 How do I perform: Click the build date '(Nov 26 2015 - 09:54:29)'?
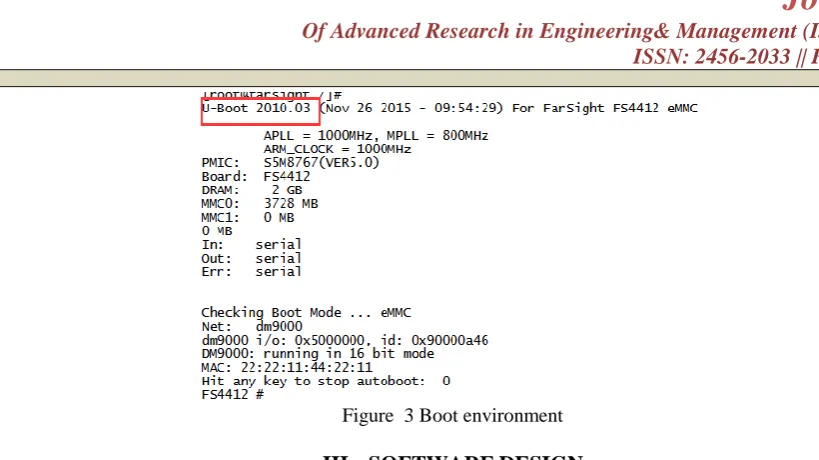coord(411,108)
